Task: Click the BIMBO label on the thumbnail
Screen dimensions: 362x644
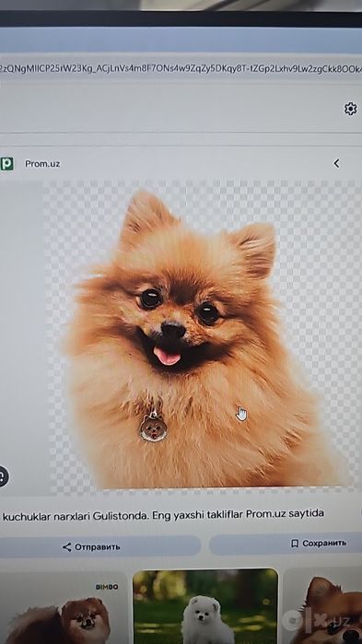Action: (x=107, y=587)
